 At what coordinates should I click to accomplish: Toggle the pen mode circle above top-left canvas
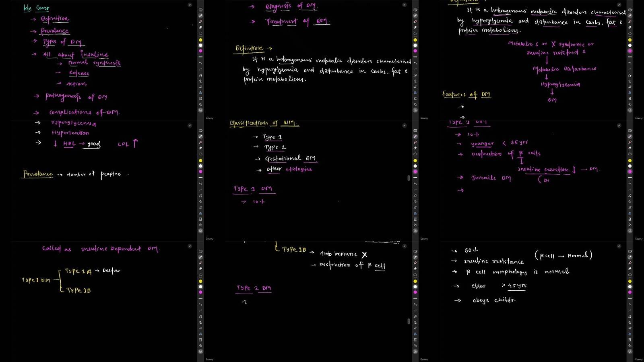tap(190, 5)
